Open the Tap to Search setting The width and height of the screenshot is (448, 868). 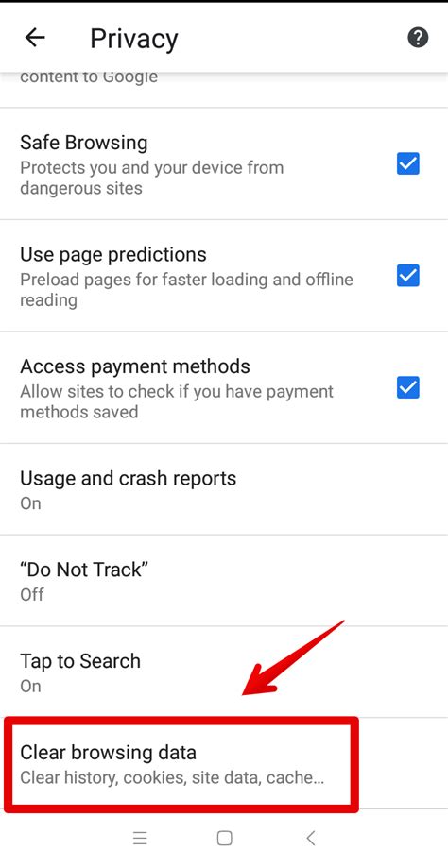click(x=224, y=672)
